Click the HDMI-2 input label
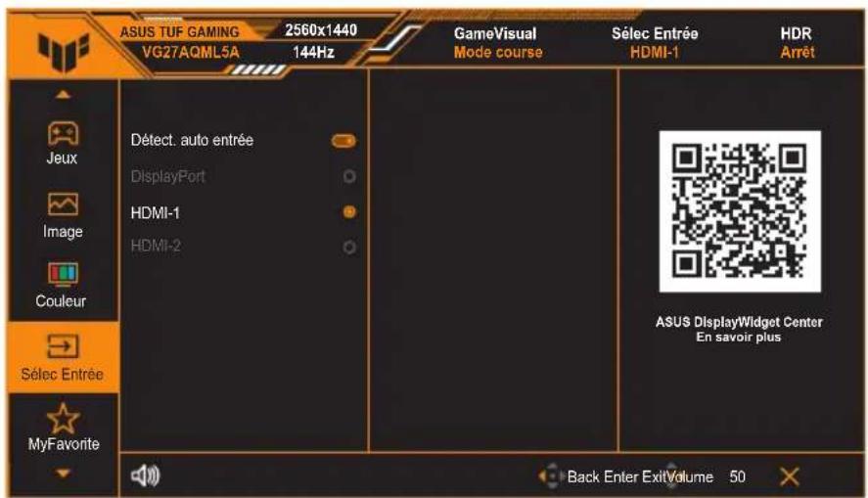The width and height of the screenshot is (868, 498). coord(156,246)
